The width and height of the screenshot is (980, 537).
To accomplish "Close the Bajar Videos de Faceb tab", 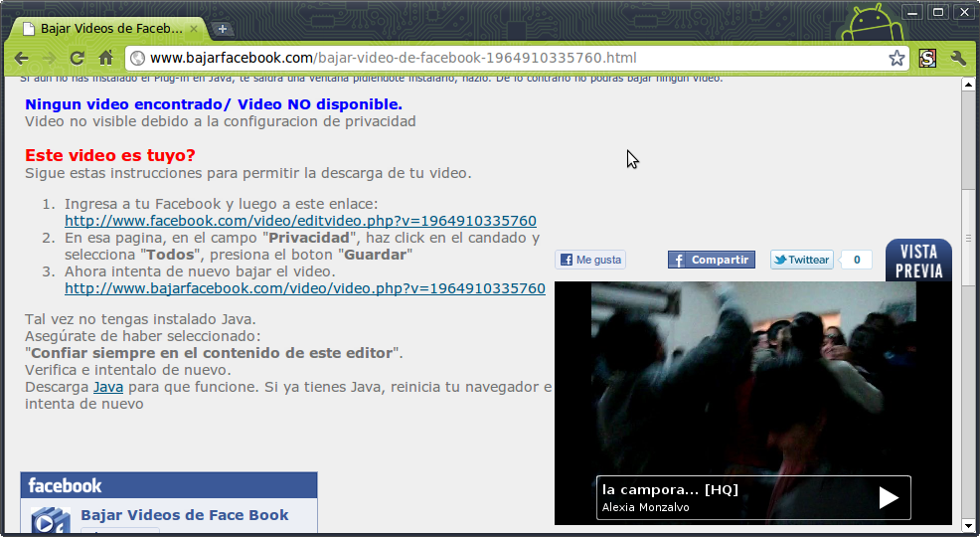I will click(x=194, y=29).
